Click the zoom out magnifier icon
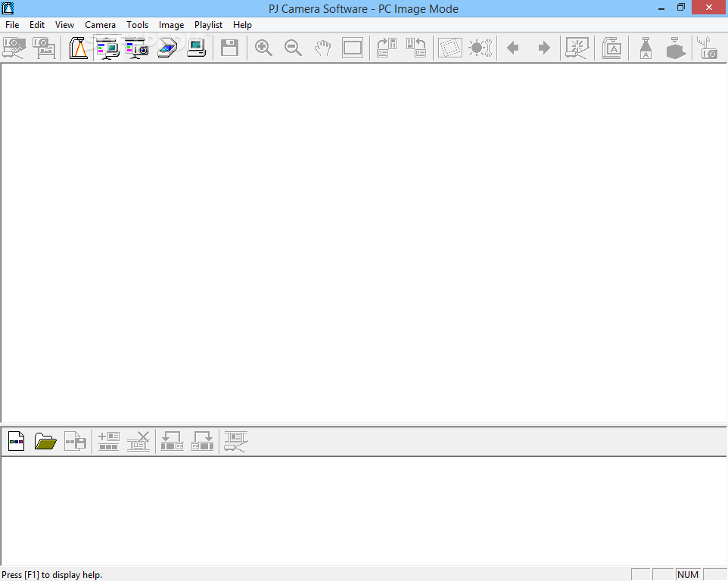Image resolution: width=728 pixels, height=581 pixels. click(x=293, y=48)
